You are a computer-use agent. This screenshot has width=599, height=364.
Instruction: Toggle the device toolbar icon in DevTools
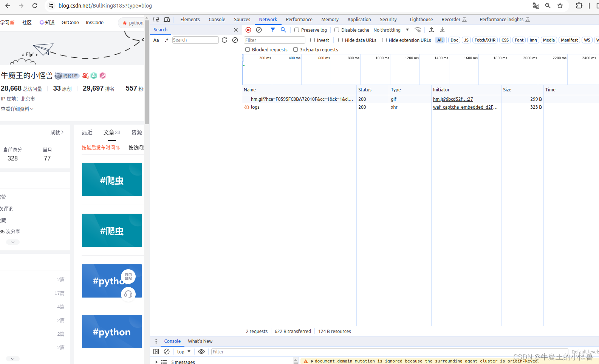tap(167, 20)
